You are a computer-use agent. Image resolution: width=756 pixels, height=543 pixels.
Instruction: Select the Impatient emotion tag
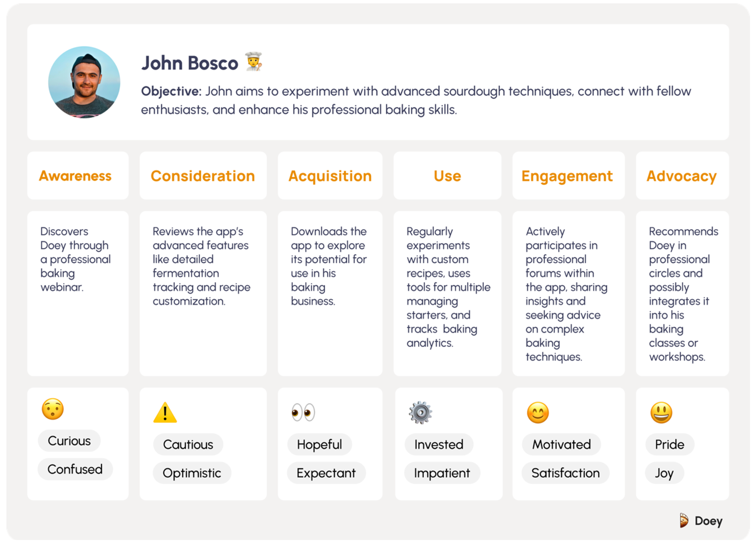click(x=442, y=473)
